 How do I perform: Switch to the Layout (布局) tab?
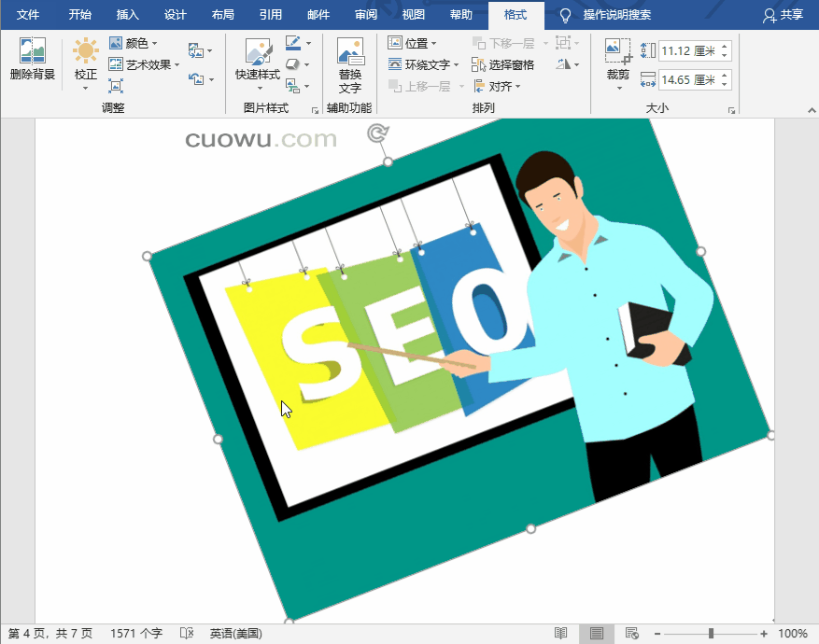[x=223, y=15]
